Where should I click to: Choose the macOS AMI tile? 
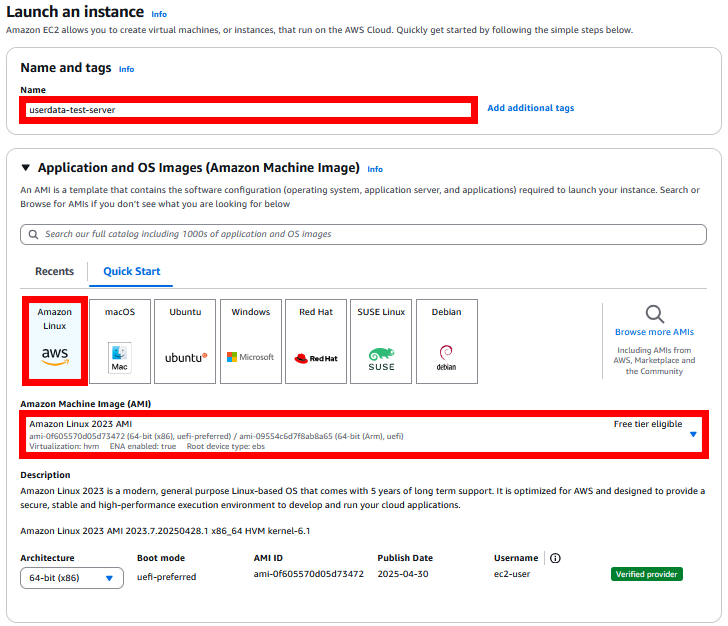(x=120, y=341)
